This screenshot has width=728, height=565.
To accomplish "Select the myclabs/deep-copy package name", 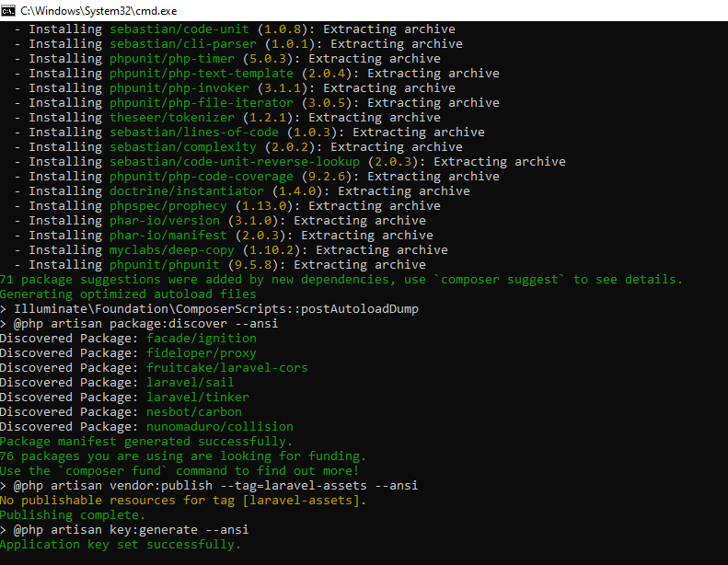I will [172, 250].
